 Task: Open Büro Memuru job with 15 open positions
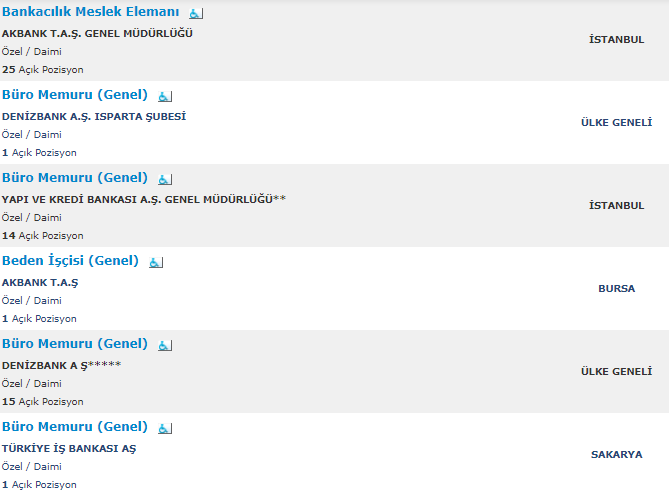tap(75, 344)
